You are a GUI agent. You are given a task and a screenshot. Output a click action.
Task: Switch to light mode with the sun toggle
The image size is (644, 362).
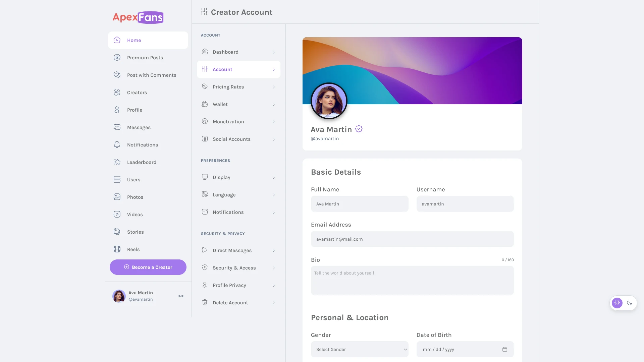[x=617, y=303]
